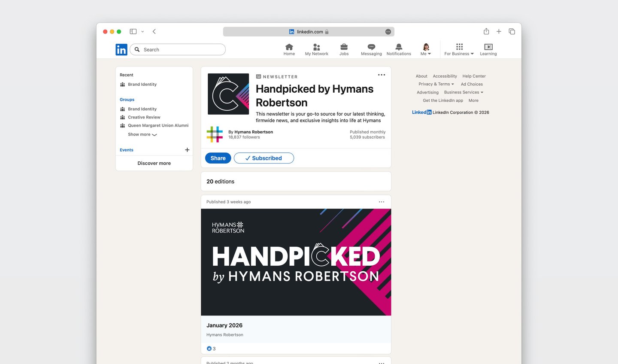Image resolution: width=618 pixels, height=364 pixels.
Task: Open the Me profile dropdown
Action: point(426,49)
